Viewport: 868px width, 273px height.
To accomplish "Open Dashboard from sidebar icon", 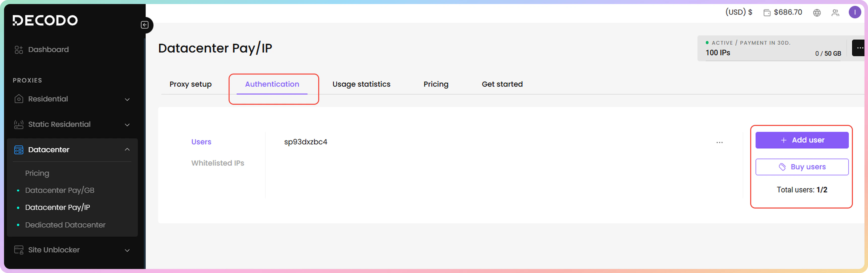I will click(x=19, y=50).
